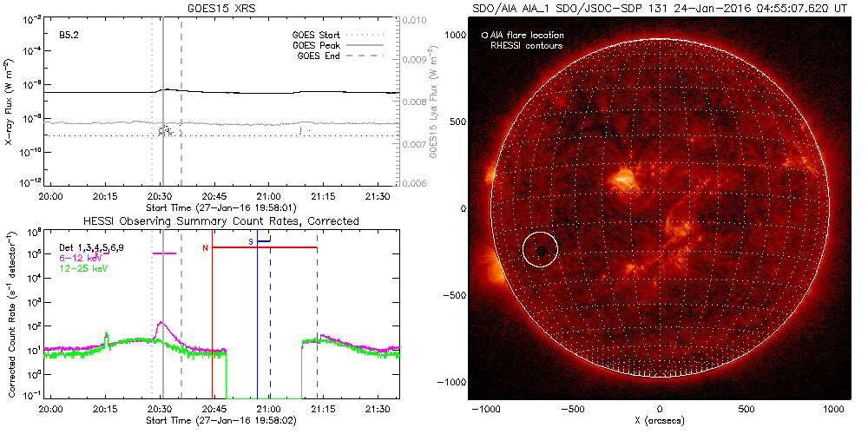868x434 pixels.
Task: Click the HESSI Observing Summary Count Rates title
Action: tap(221, 220)
